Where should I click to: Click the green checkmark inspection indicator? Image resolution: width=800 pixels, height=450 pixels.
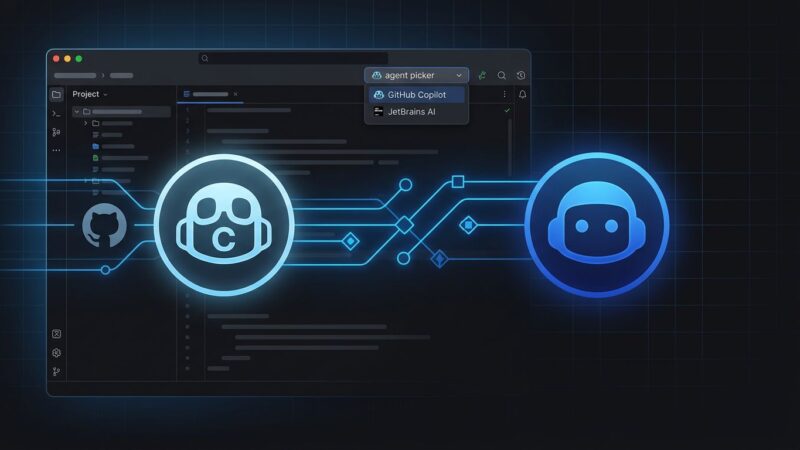click(x=507, y=110)
